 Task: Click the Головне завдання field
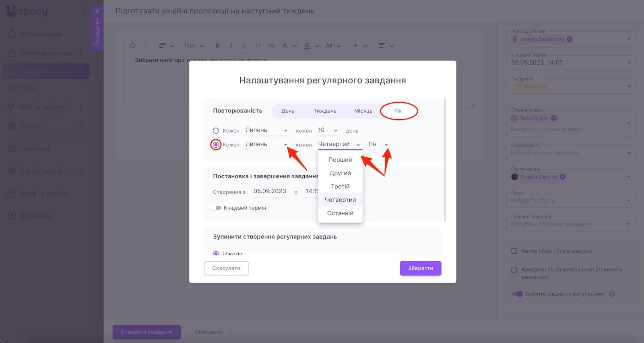(571, 224)
